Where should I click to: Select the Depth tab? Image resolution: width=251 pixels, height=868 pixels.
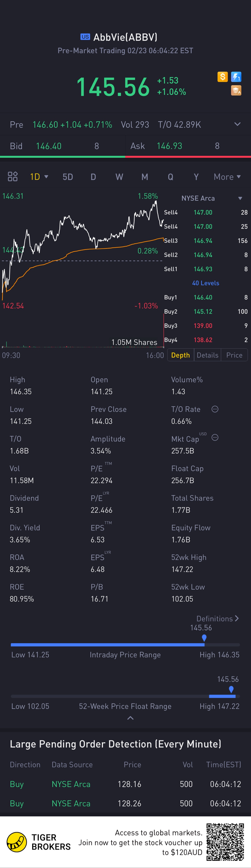click(180, 355)
